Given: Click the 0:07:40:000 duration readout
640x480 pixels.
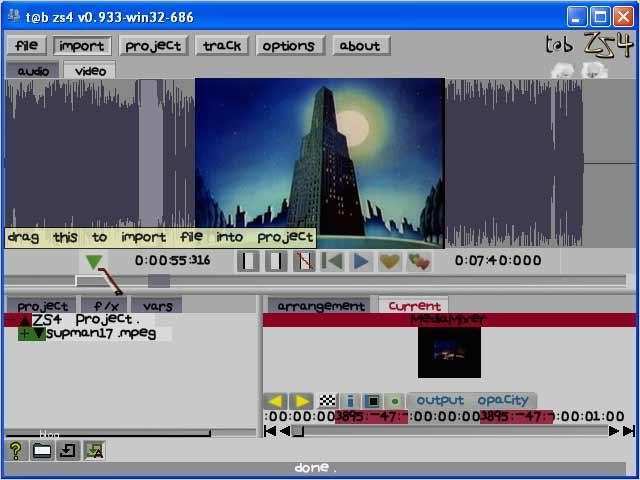Looking at the screenshot, I should pos(498,260).
